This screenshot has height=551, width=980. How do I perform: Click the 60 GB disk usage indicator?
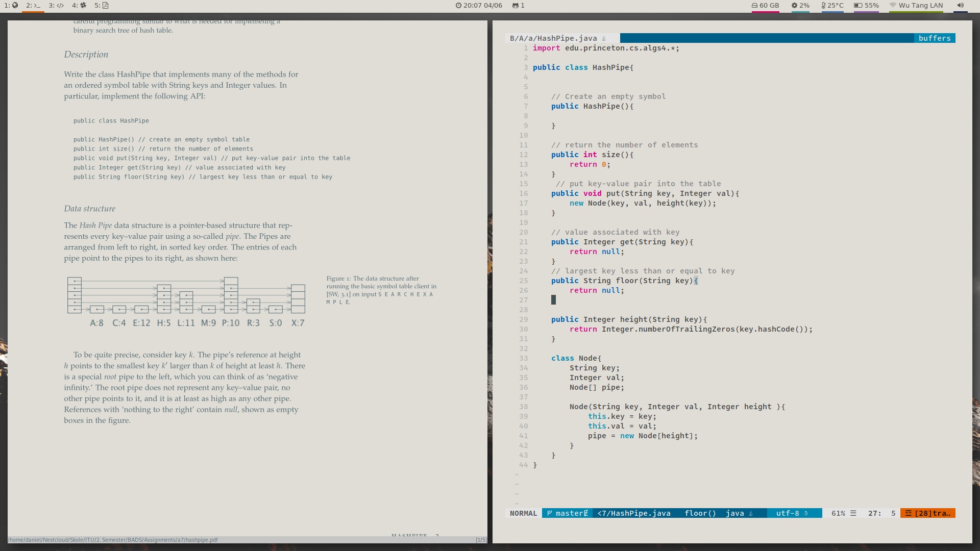point(765,6)
